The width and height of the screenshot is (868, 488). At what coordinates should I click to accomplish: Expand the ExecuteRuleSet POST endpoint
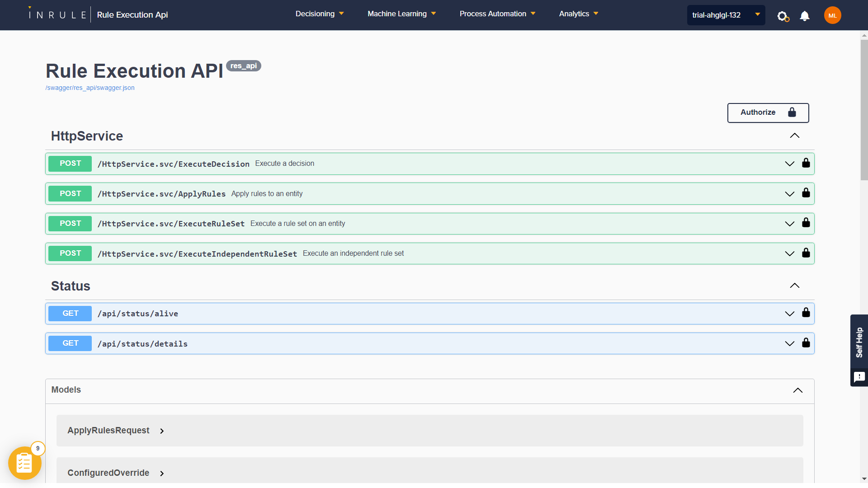(789, 224)
